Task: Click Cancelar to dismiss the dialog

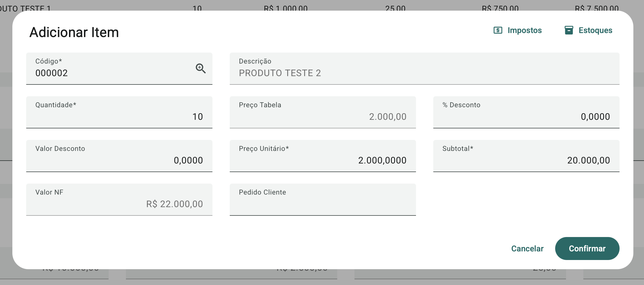Action: 527,249
